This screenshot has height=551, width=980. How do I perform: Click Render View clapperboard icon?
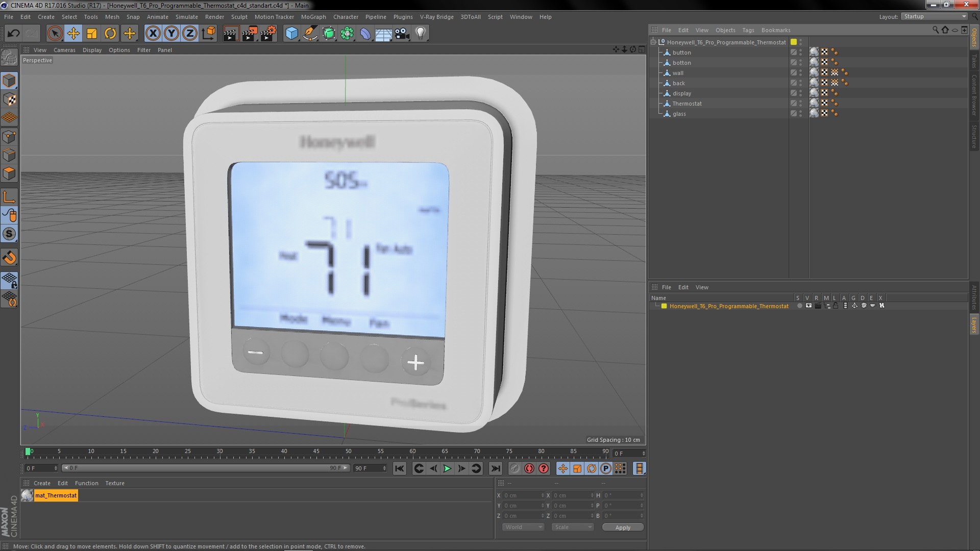coord(231,34)
